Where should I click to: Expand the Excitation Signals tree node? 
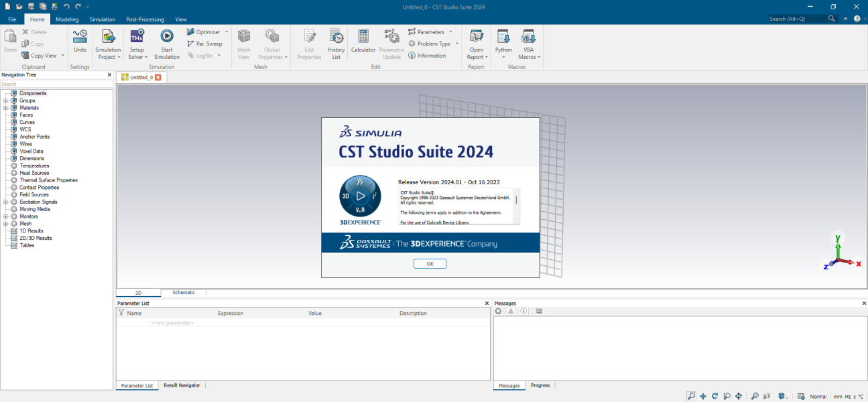(5, 202)
